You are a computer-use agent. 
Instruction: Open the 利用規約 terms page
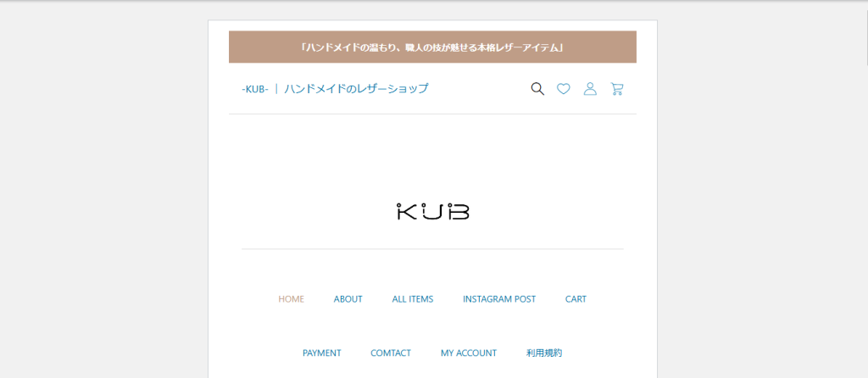pos(544,353)
